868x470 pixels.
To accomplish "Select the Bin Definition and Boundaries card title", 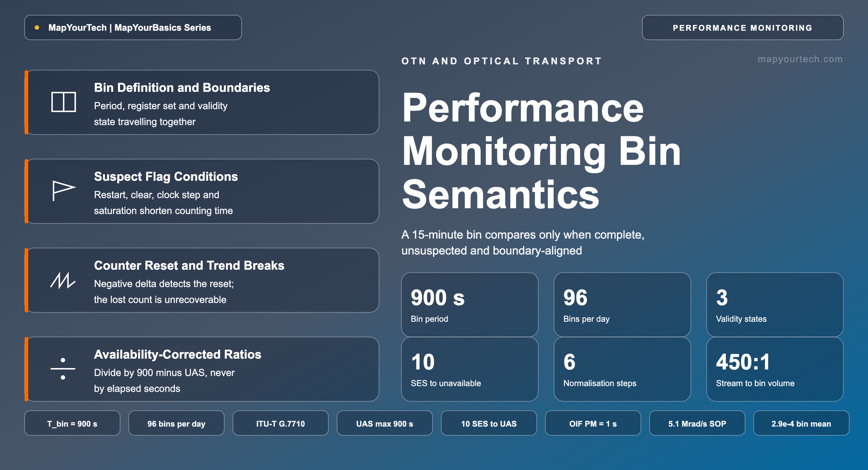I will point(182,87).
